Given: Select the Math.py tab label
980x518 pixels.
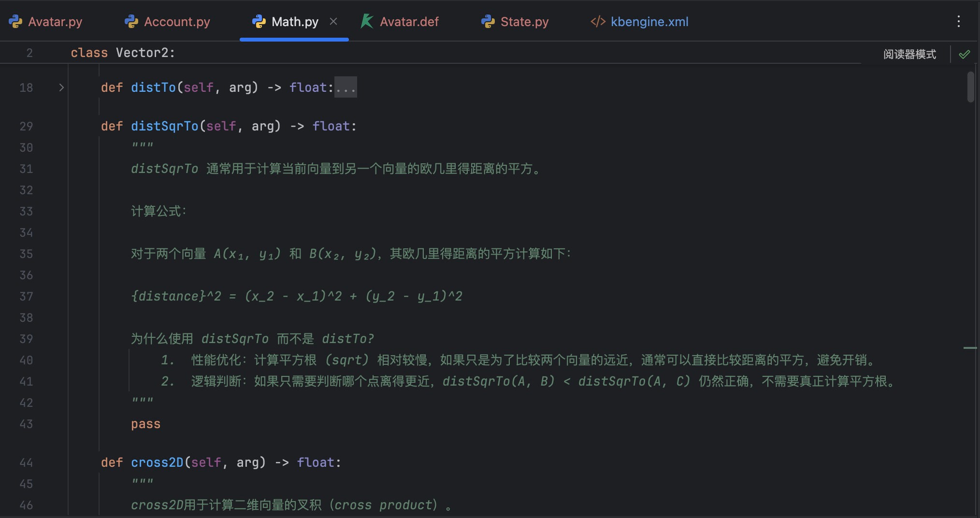Looking at the screenshot, I should (294, 22).
